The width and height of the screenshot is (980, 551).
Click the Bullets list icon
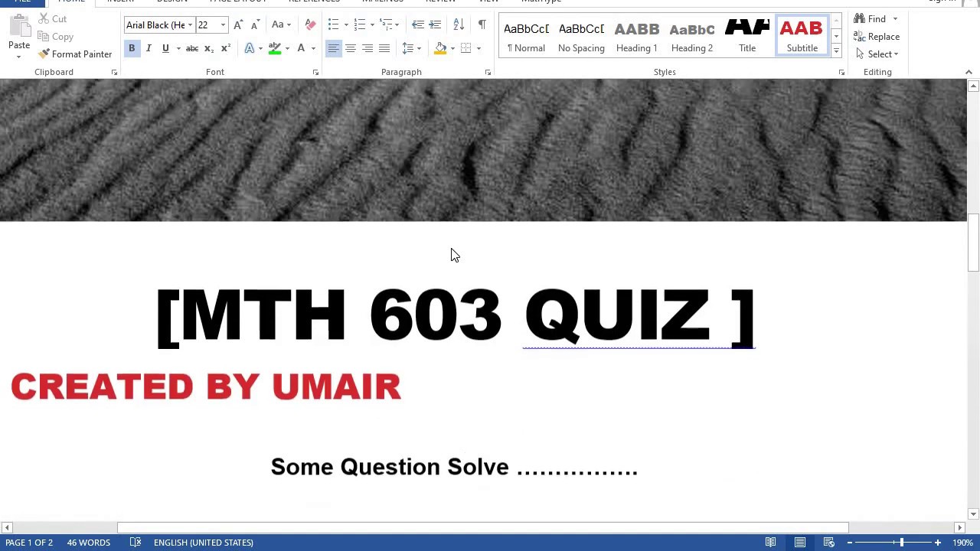click(x=333, y=25)
